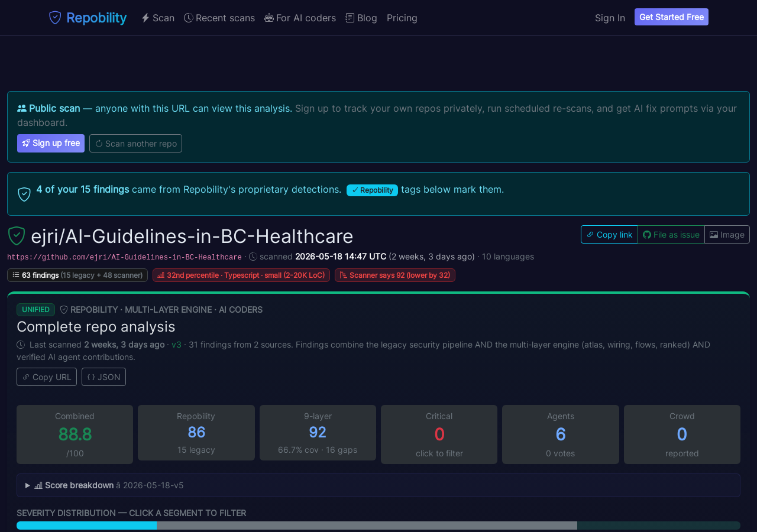757x532 pixels.
Task: Click Get Started Free button
Action: coord(671,17)
